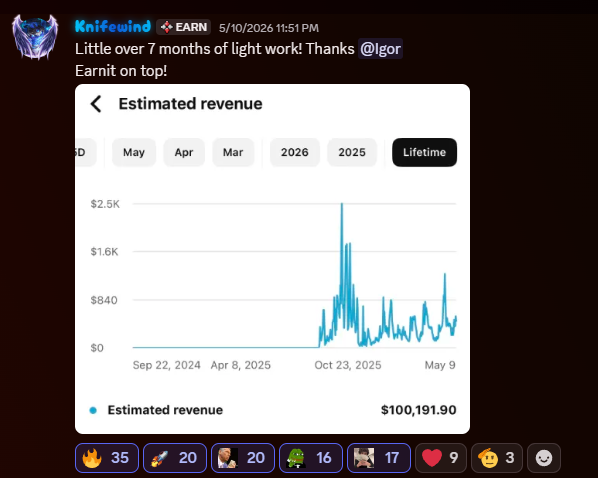
Task: Click the Sep 22, 2024 axis date
Action: pyautogui.click(x=167, y=365)
